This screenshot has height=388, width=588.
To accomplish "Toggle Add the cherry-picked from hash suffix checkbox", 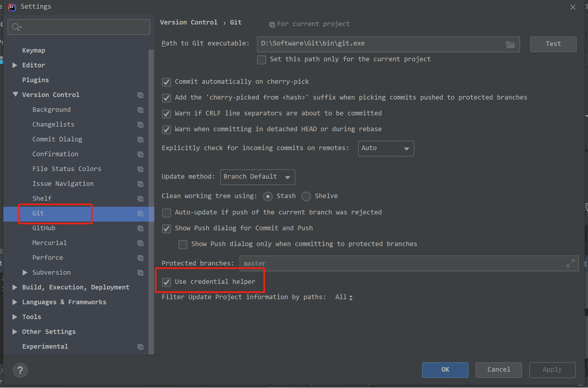I will coord(166,98).
